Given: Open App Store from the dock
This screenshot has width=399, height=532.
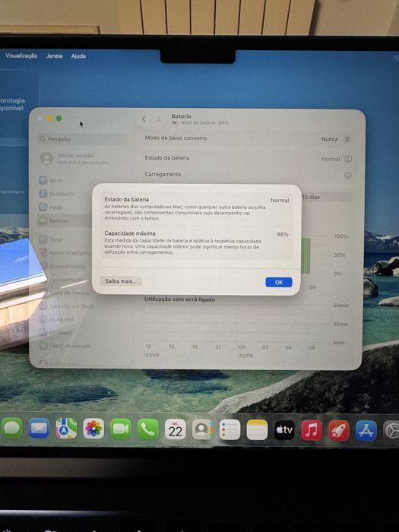Looking at the screenshot, I should (x=366, y=431).
